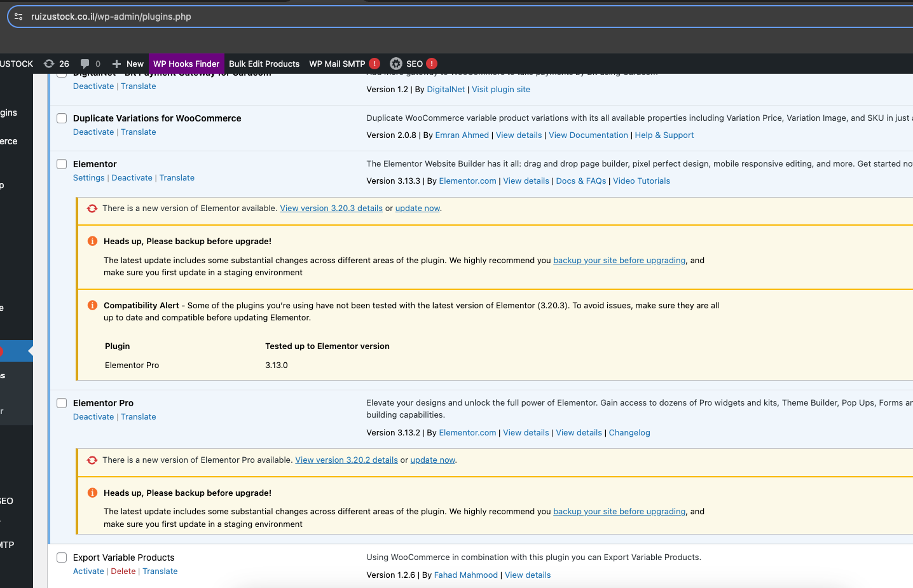913x588 pixels.
Task: Open the SEO gear icon in admin bar
Action: point(396,64)
